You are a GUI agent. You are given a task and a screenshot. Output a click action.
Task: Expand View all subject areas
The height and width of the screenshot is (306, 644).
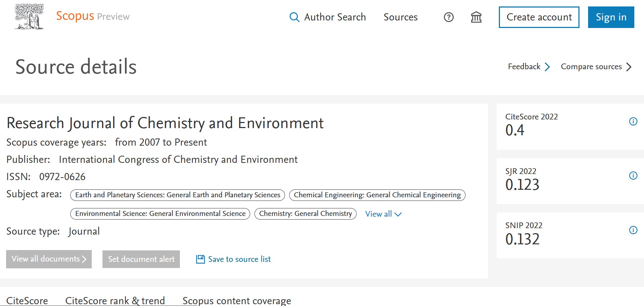383,214
